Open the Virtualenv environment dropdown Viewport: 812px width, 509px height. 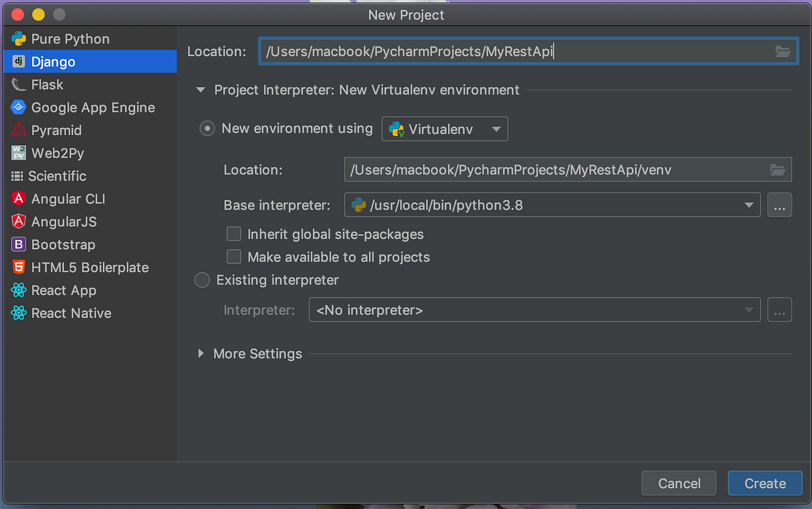(x=495, y=128)
